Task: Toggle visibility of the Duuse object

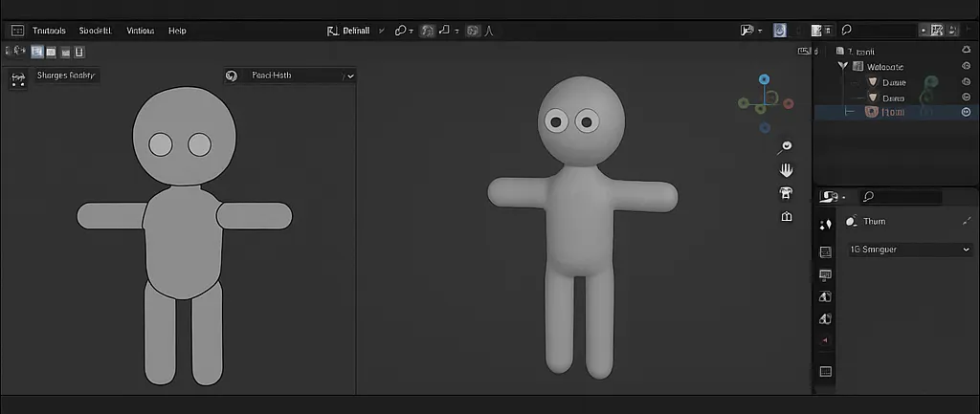Action: [966, 82]
